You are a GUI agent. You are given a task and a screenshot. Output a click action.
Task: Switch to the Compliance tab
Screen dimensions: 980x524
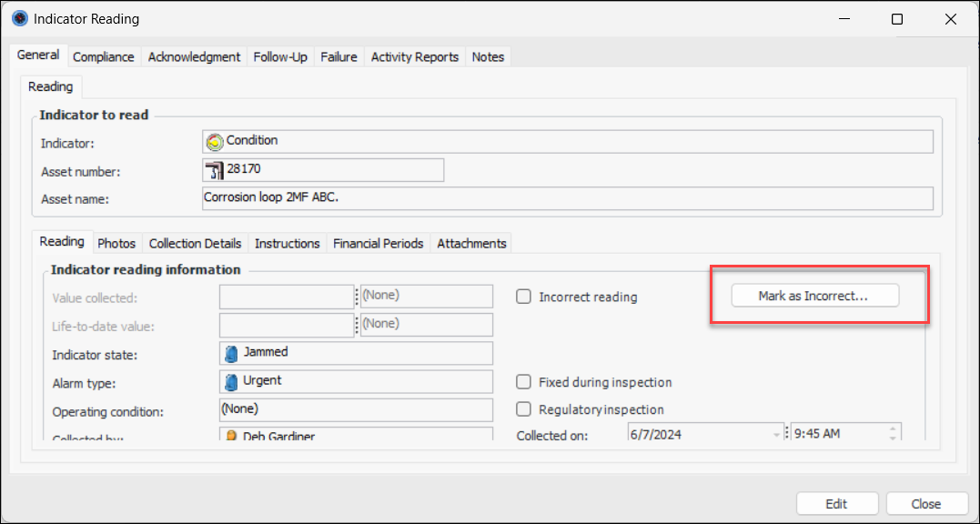pyautogui.click(x=104, y=56)
